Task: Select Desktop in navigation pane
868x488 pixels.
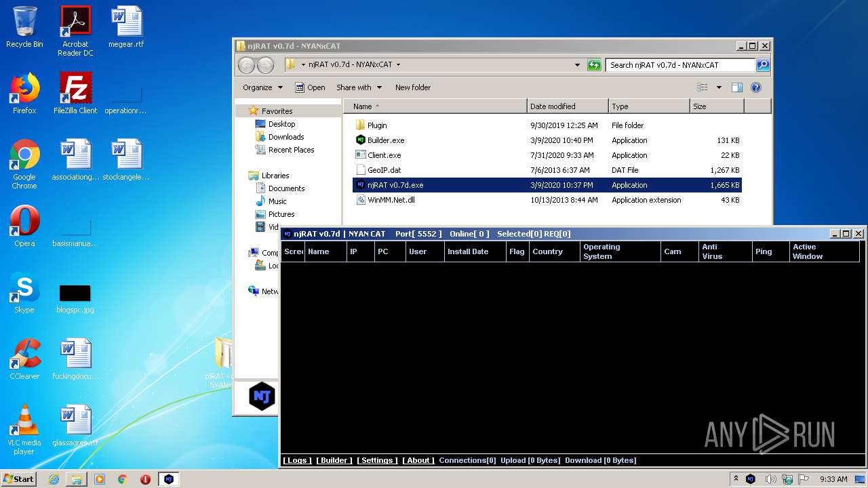Action: point(281,124)
